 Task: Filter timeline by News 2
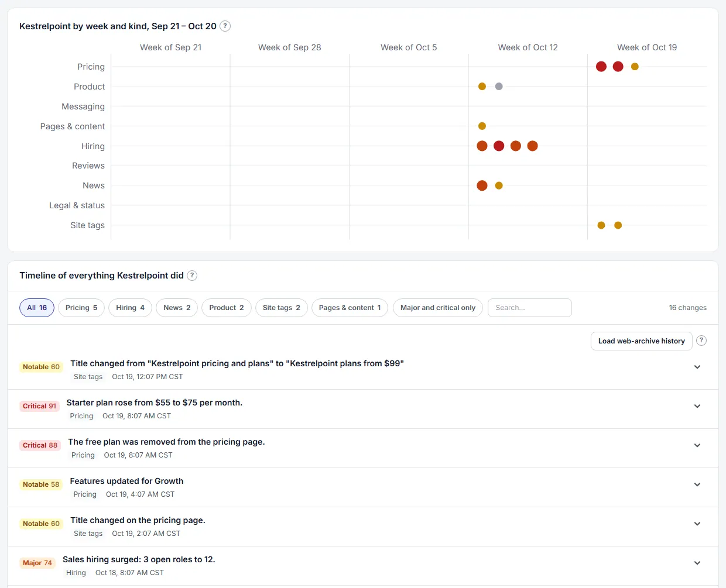(x=177, y=308)
